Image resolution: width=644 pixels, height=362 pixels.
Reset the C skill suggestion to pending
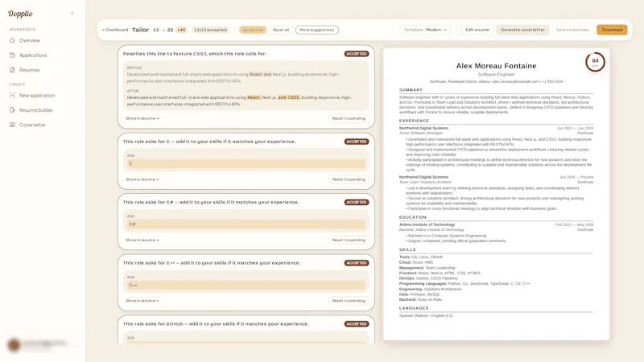349,179
